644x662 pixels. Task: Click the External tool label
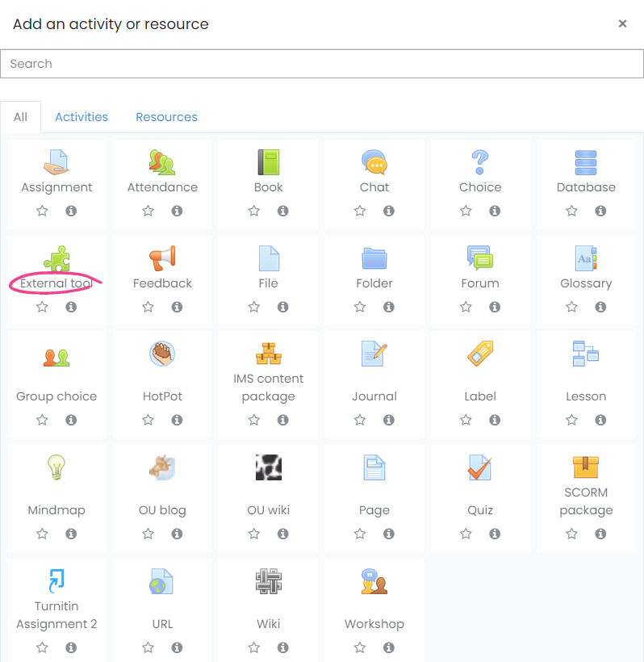click(x=56, y=283)
